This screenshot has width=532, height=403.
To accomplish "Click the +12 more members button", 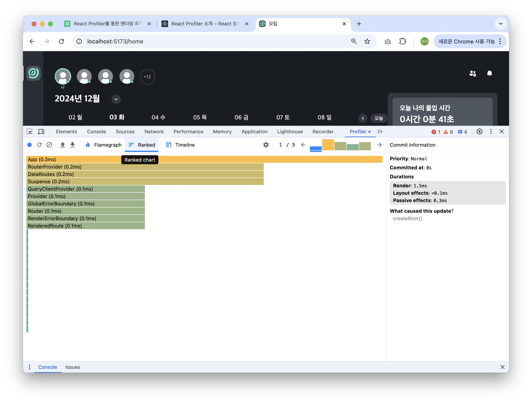I will [x=147, y=77].
